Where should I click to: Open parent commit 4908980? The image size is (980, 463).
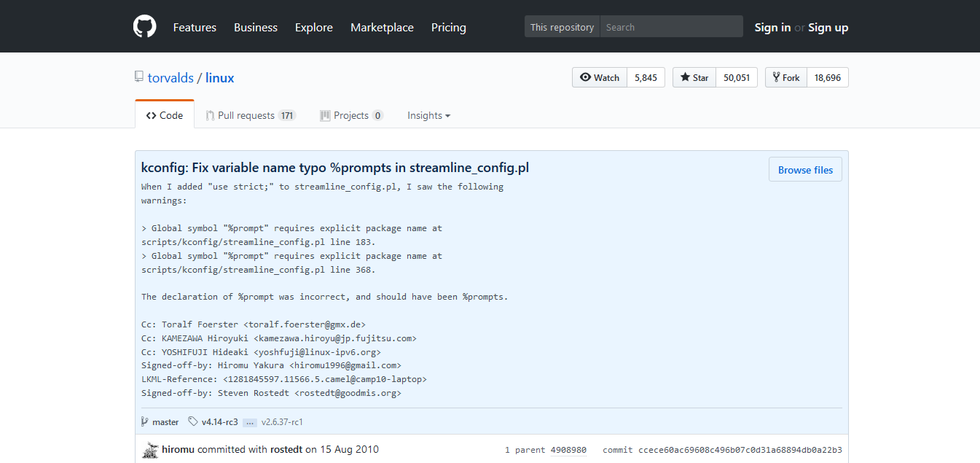568,450
